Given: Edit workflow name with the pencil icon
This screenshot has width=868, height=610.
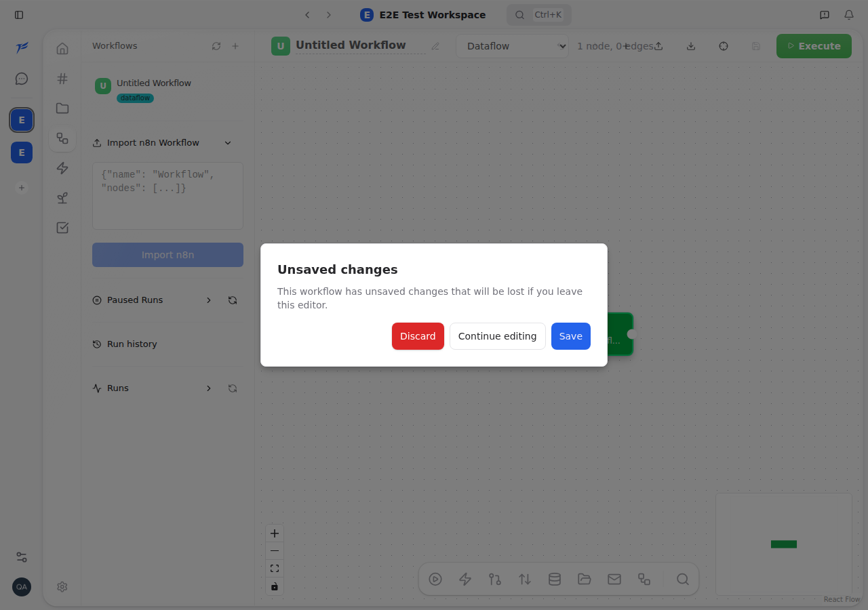Looking at the screenshot, I should pos(435,46).
